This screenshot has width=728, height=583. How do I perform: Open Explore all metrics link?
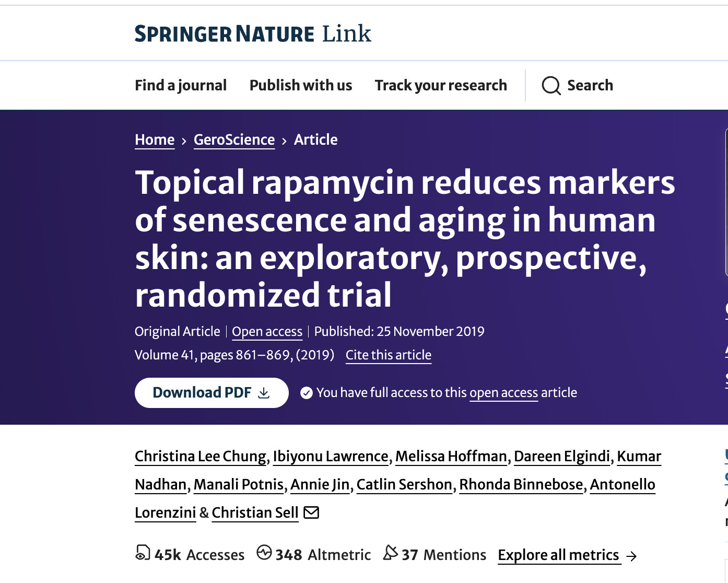[x=558, y=555]
